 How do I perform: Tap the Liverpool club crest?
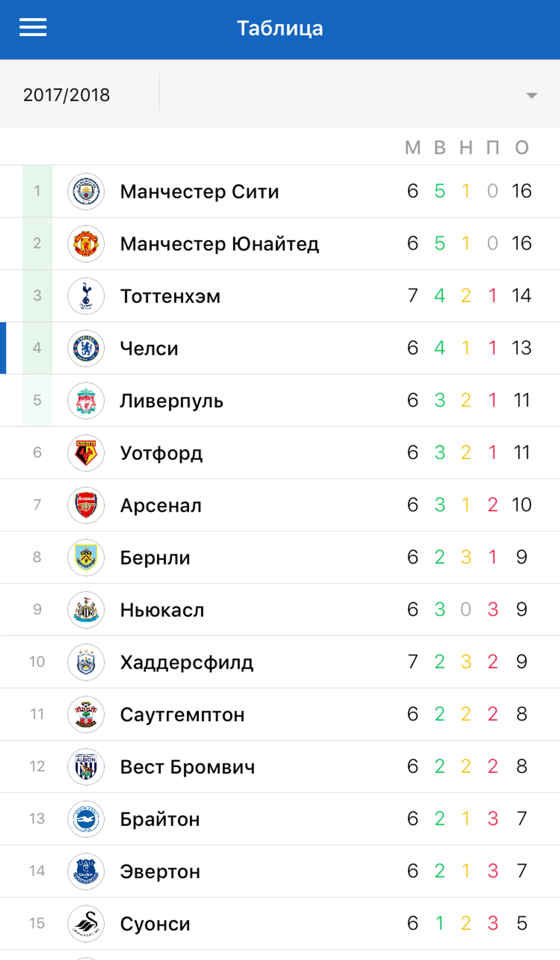(x=86, y=400)
